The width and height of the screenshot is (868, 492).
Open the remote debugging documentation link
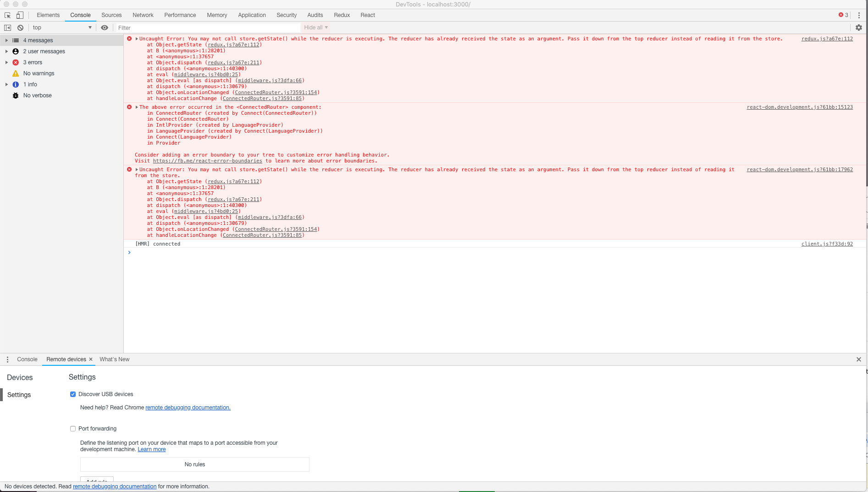pyautogui.click(x=187, y=408)
